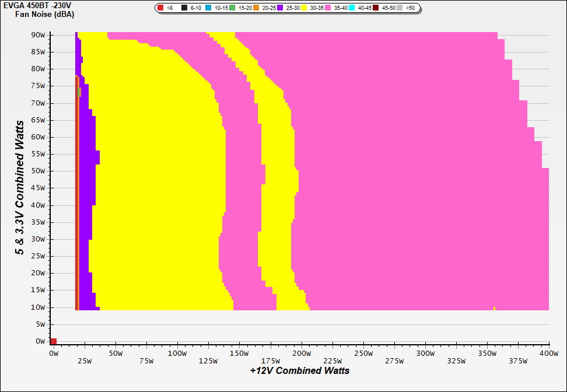
Task: Click the +12V Combined Watts axis label
Action: [x=300, y=370]
